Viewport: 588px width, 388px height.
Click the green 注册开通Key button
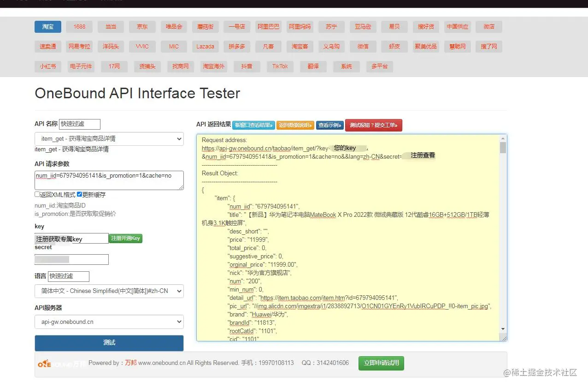click(x=126, y=239)
